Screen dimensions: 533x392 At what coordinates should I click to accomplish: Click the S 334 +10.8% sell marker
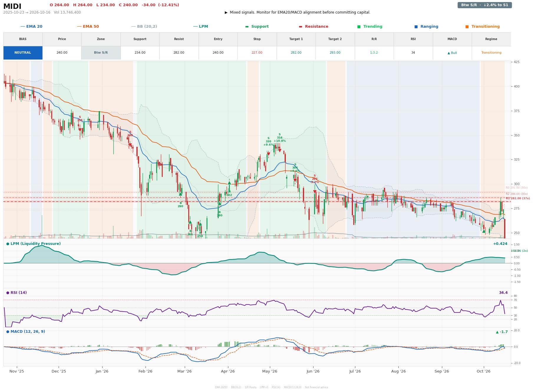(x=280, y=151)
